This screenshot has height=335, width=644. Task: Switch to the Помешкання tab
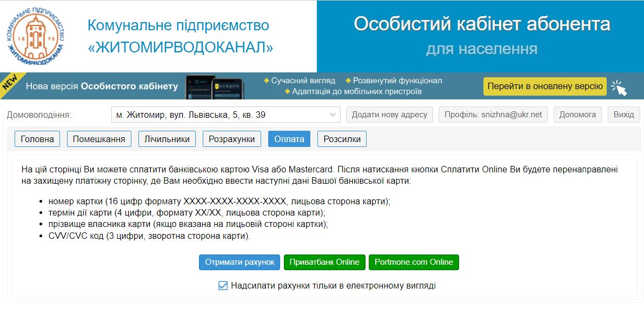(x=99, y=139)
